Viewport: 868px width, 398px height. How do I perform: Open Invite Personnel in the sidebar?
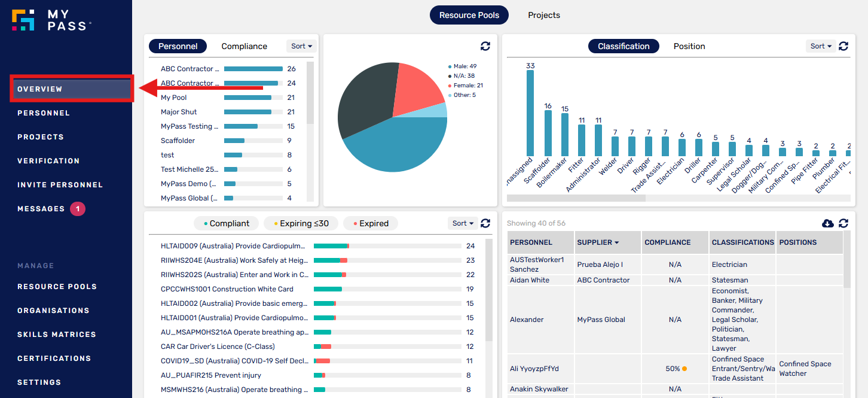(x=60, y=185)
